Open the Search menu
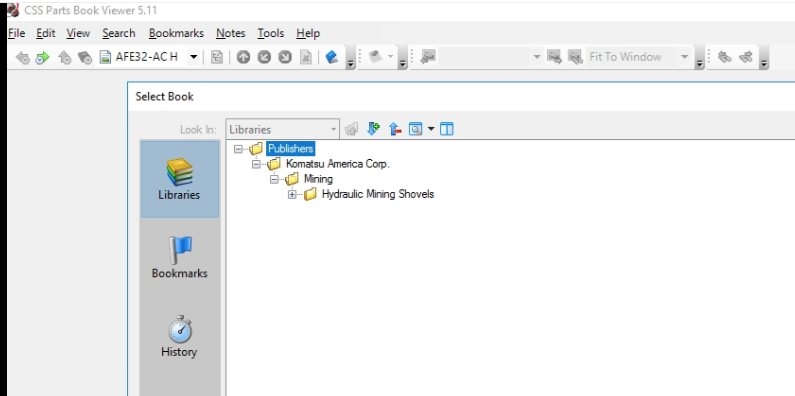The width and height of the screenshot is (795, 396). pos(119,33)
